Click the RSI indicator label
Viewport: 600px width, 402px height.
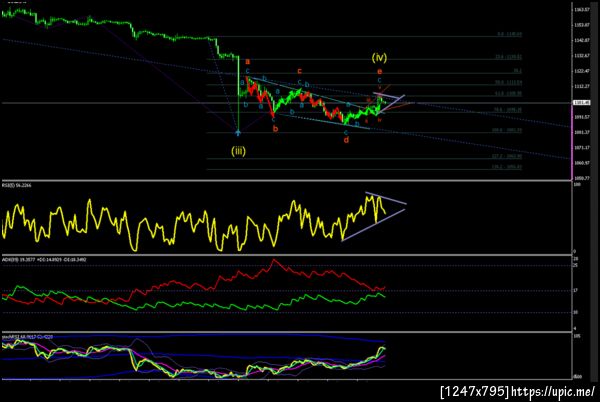[17, 186]
